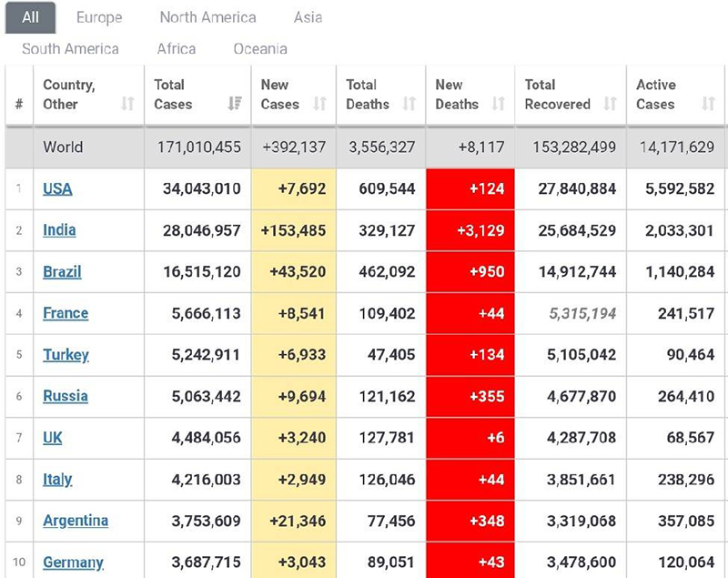Switch to Africa tab
The height and width of the screenshot is (578, 728).
pos(176,49)
